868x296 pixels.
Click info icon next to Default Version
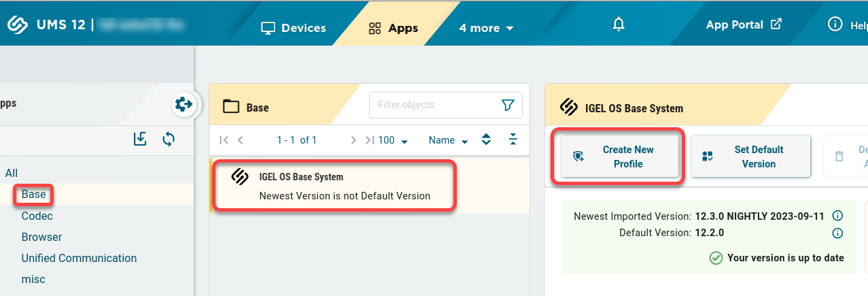pos(837,233)
